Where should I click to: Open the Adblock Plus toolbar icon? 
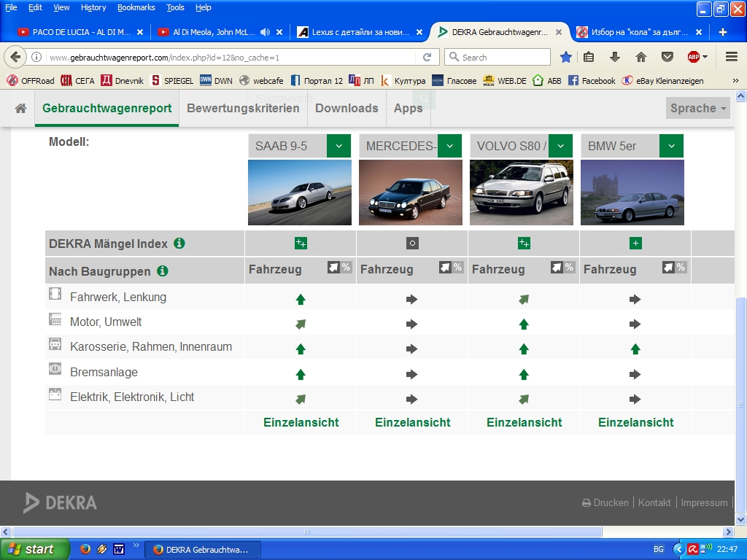click(694, 57)
